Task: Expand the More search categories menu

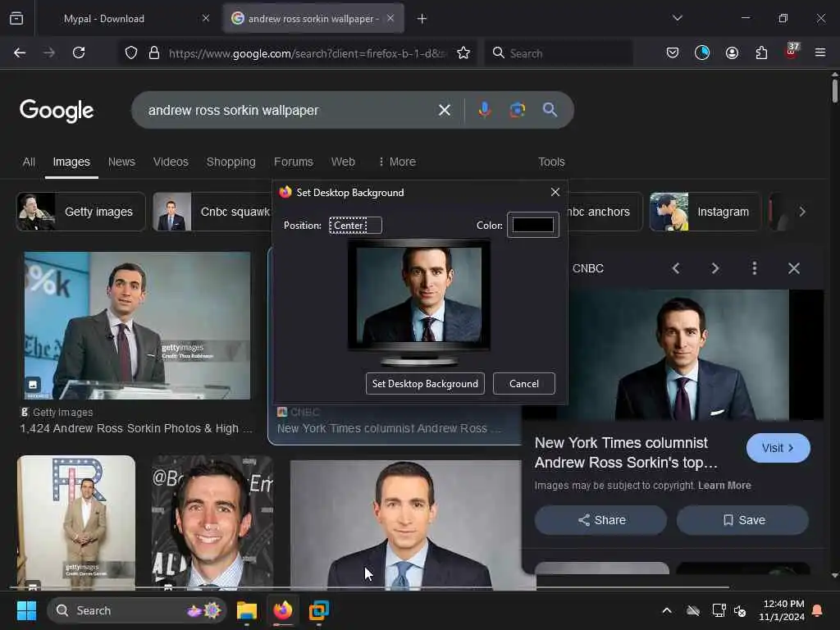Action: point(397,162)
